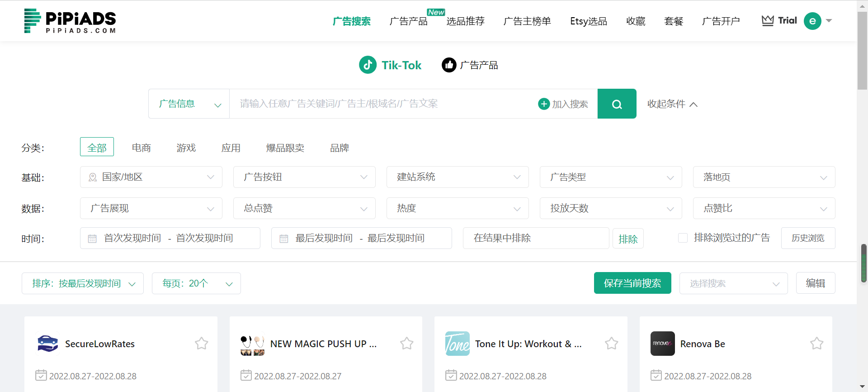The image size is (868, 392).
Task: Open the 热度 dropdown
Action: pyautogui.click(x=458, y=208)
